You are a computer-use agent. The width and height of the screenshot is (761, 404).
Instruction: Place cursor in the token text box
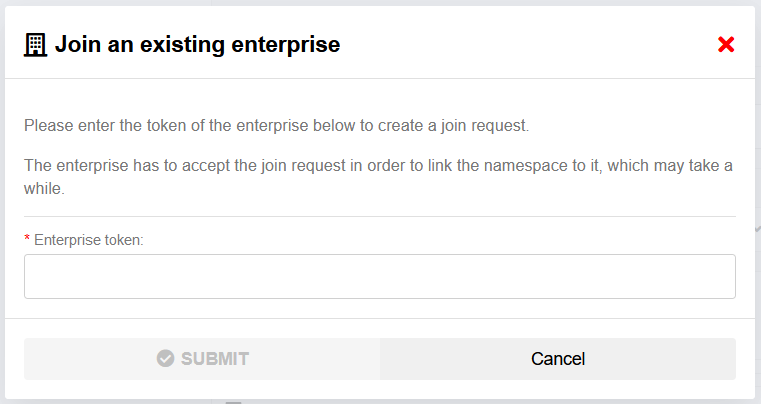(x=380, y=276)
